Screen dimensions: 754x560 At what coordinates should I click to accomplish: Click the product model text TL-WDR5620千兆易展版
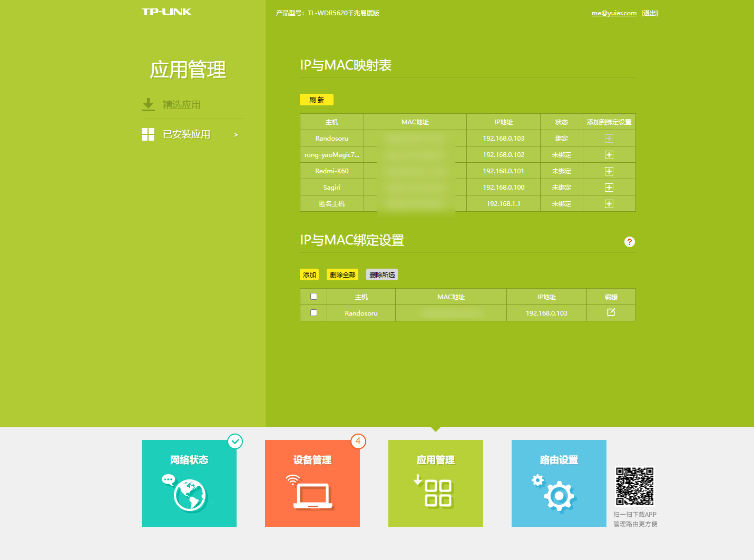point(344,13)
